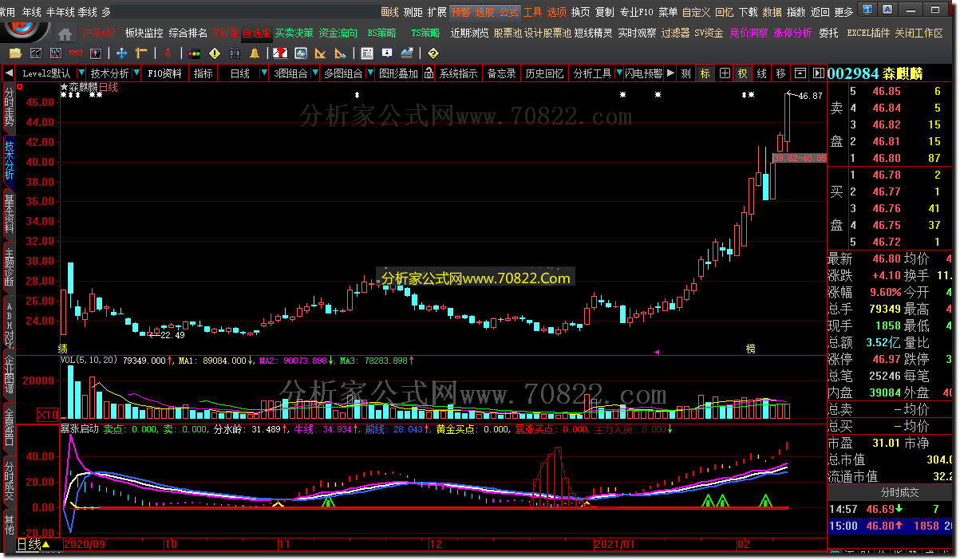Toggle 预警 alert in the top bar
960x560 pixels.
click(x=460, y=12)
